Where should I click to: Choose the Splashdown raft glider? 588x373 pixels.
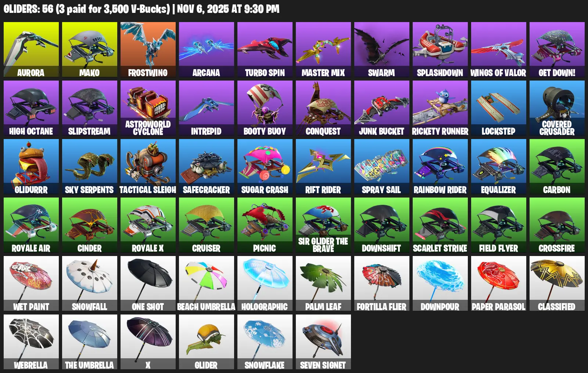coord(440,50)
